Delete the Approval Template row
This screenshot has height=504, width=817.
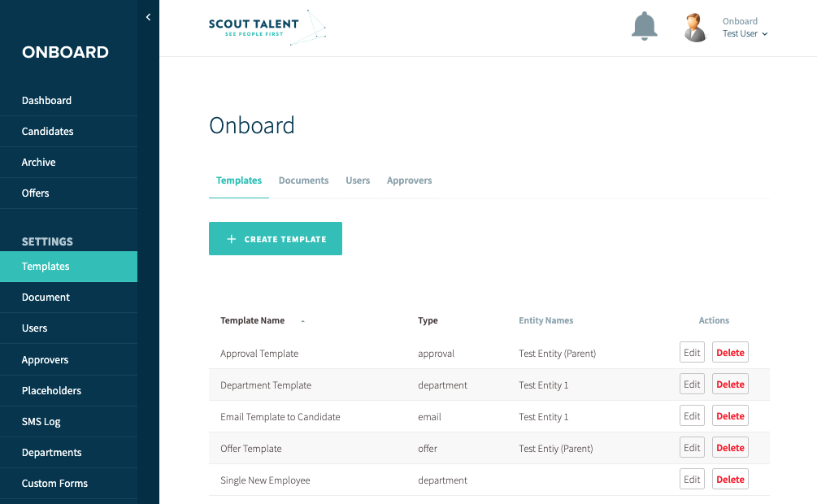730,352
